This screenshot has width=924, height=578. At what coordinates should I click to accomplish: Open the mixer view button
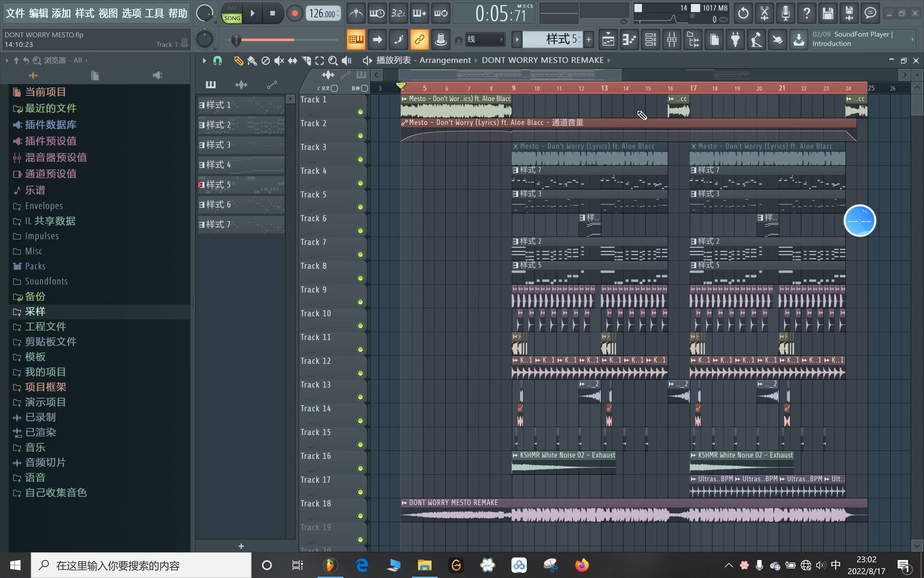(x=672, y=39)
